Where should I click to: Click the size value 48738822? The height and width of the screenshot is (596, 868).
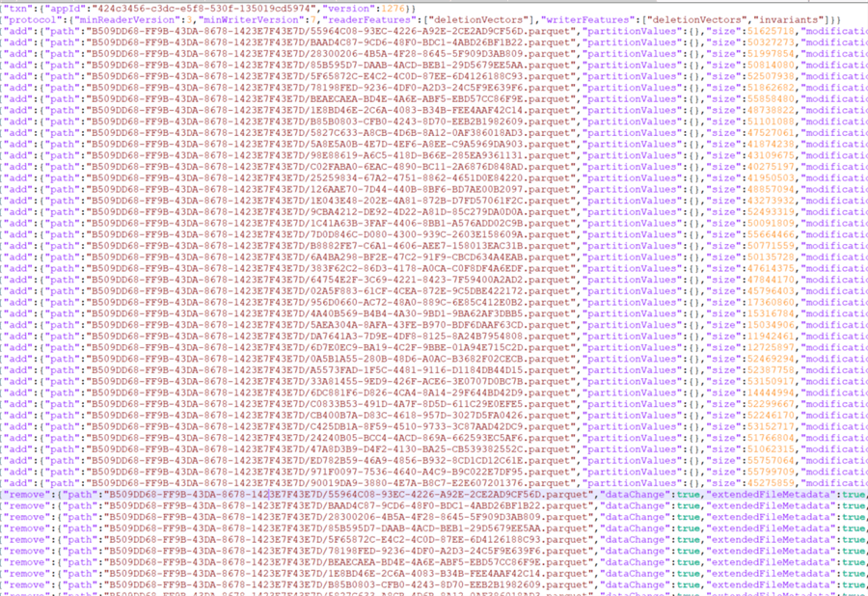(772, 110)
